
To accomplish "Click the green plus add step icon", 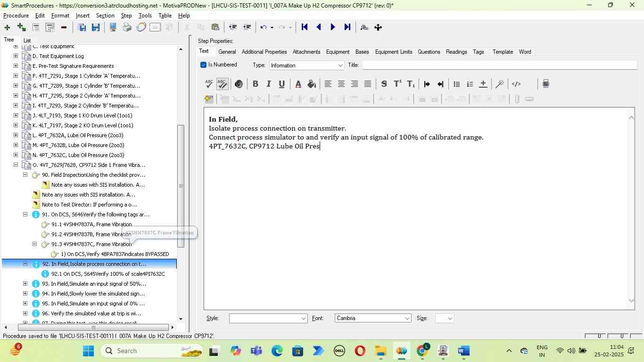I will (7, 27).
